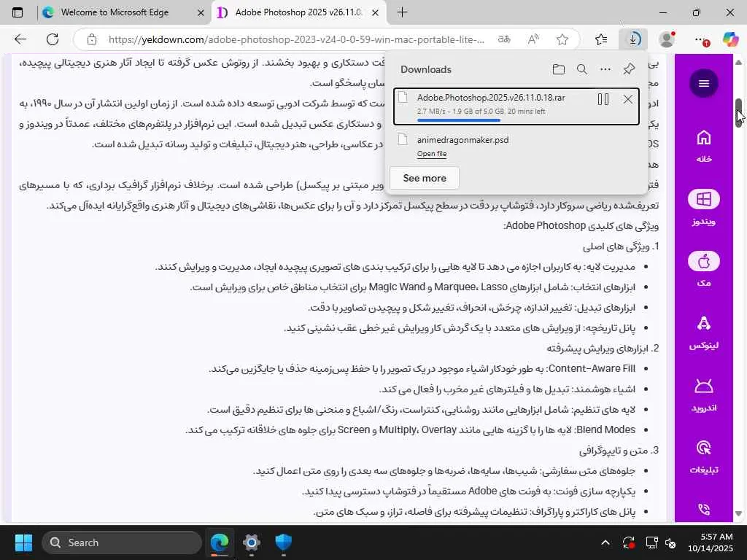This screenshot has height=560, width=747.
Task: Click the taskbar Search box
Action: pos(122,542)
